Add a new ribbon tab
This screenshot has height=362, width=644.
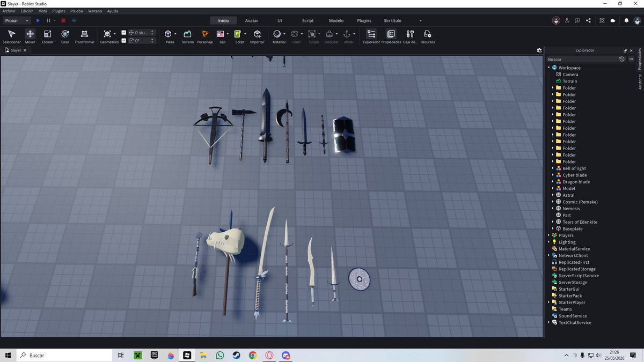pyautogui.click(x=420, y=20)
